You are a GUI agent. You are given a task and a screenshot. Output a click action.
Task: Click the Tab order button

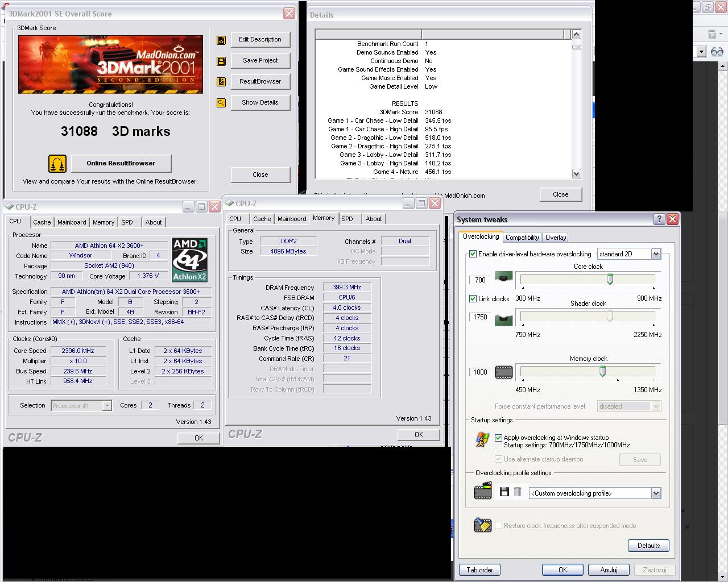[479, 570]
